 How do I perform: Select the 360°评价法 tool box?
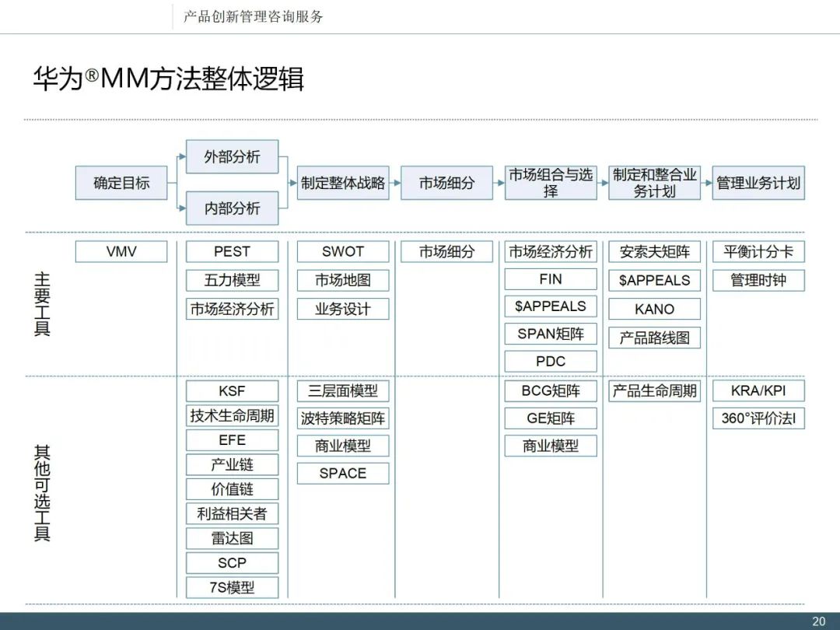pyautogui.click(x=758, y=418)
